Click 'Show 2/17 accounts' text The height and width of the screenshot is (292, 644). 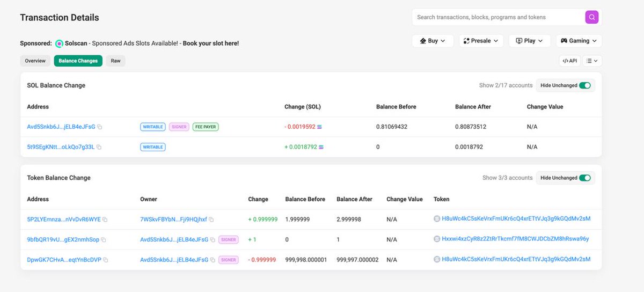[x=506, y=85]
